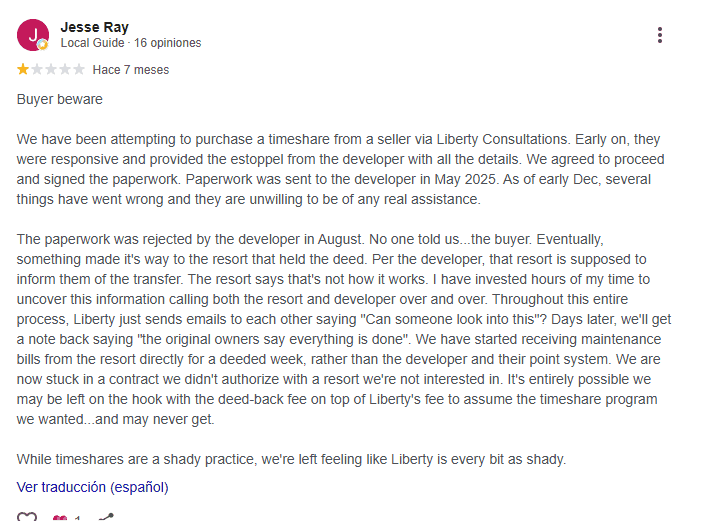Click Ver traducción (español) link

coord(93,487)
